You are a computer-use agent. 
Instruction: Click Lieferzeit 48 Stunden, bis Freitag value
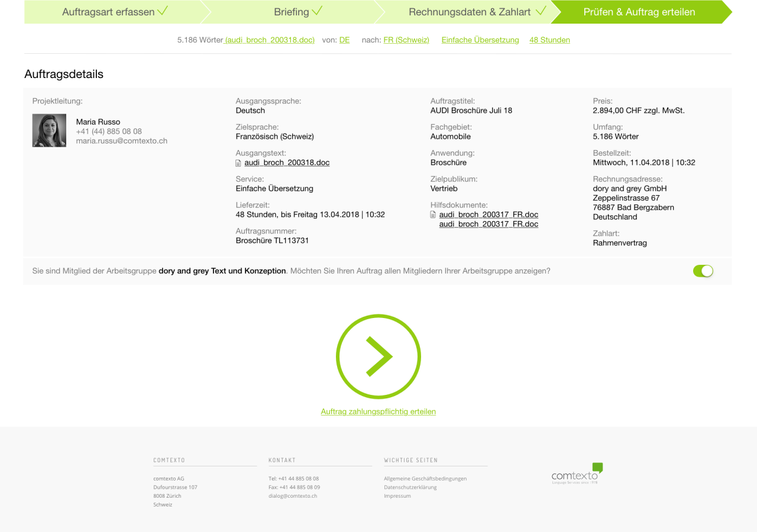pos(310,215)
